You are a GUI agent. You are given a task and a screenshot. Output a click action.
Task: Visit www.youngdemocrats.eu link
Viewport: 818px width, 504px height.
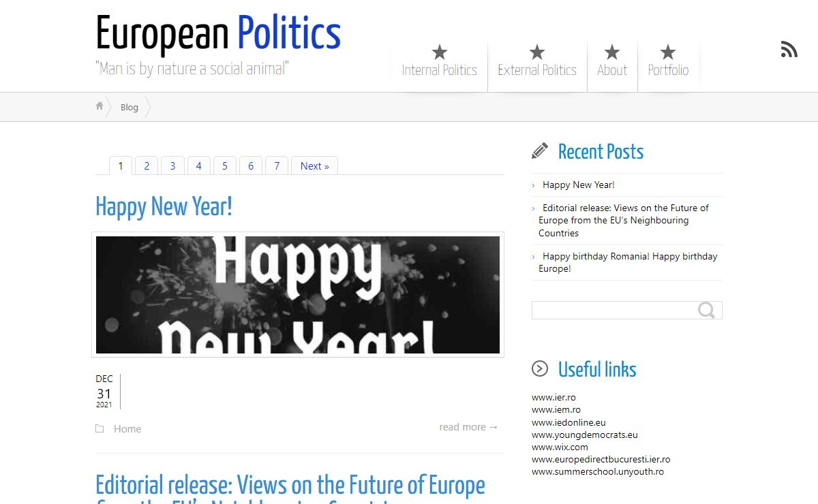tap(585, 435)
